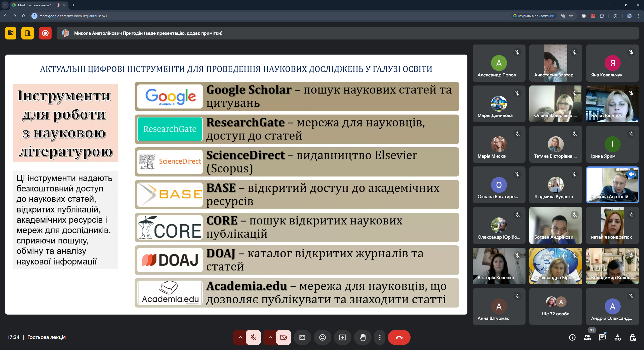Click the 'Гостьова лекція' meeting name text

point(47,337)
